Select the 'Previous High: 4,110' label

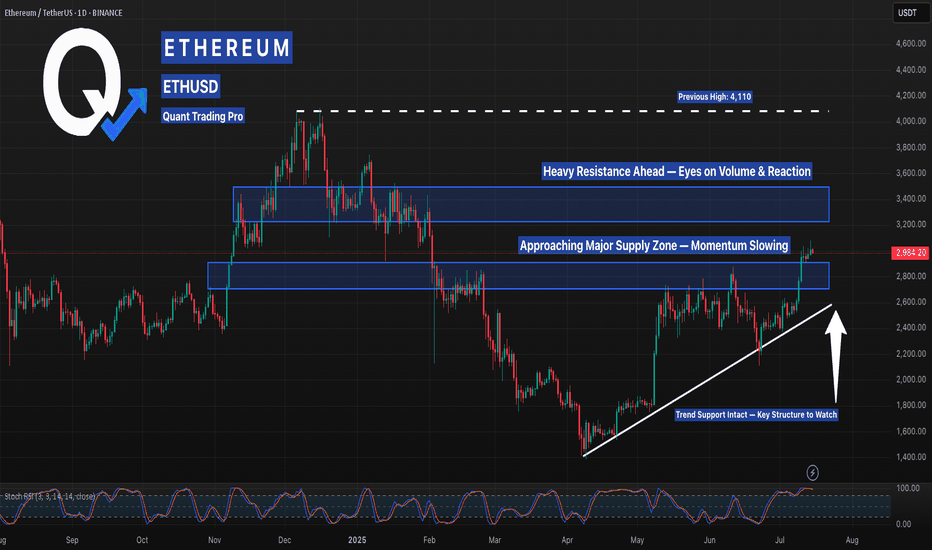pos(714,96)
